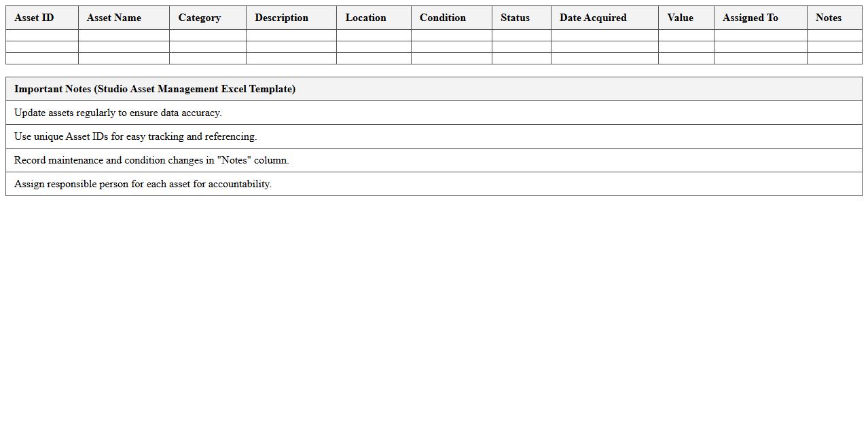Select the Value column header
868x441 pixels.
point(680,18)
